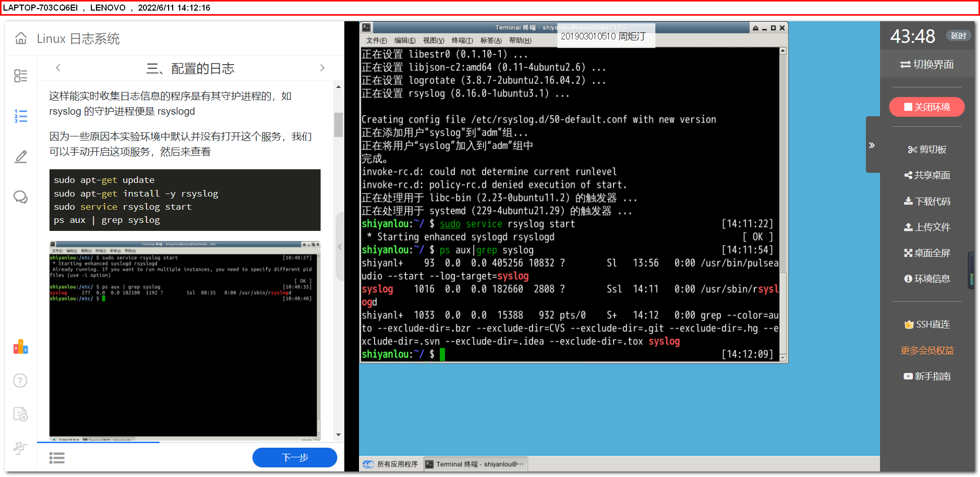The height and width of the screenshot is (477, 980).
Task: Click the colorful leaderboard icon in sidebar
Action: pos(21,347)
